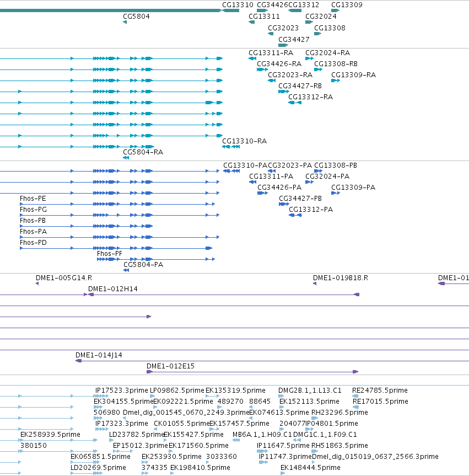The image size is (469, 476).
Task: Select EST IP17523.3prime
Action: (x=122, y=391)
